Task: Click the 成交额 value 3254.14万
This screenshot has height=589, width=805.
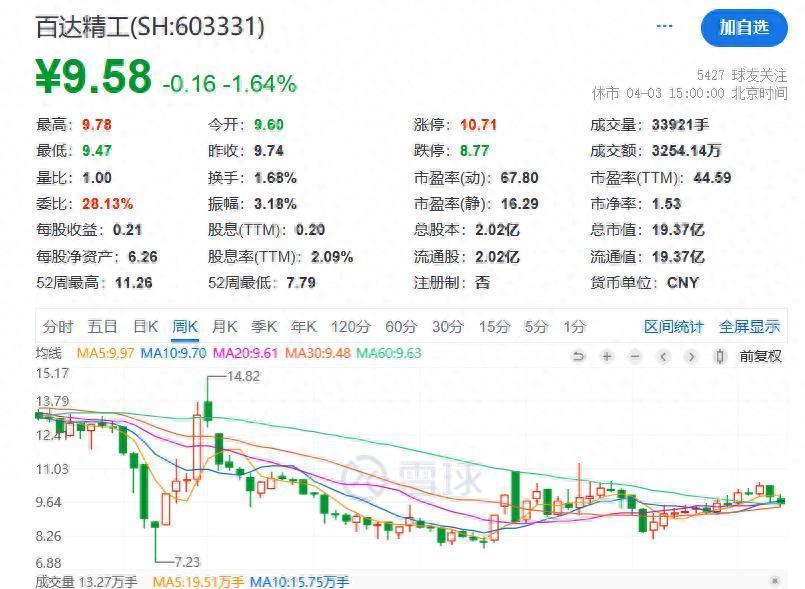Action: tap(686, 150)
